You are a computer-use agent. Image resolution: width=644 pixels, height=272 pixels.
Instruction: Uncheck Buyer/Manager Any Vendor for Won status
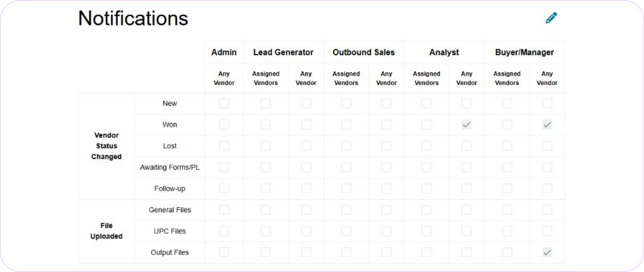point(547,125)
